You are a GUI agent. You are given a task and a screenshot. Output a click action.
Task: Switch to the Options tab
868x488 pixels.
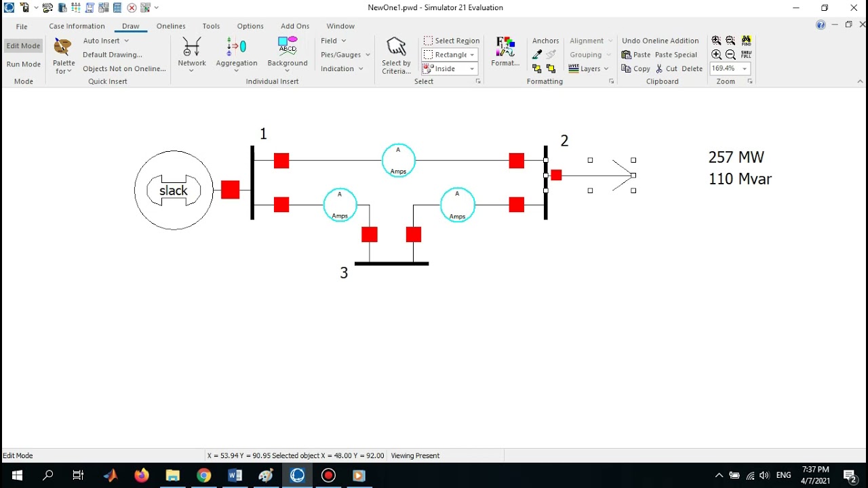pyautogui.click(x=250, y=26)
